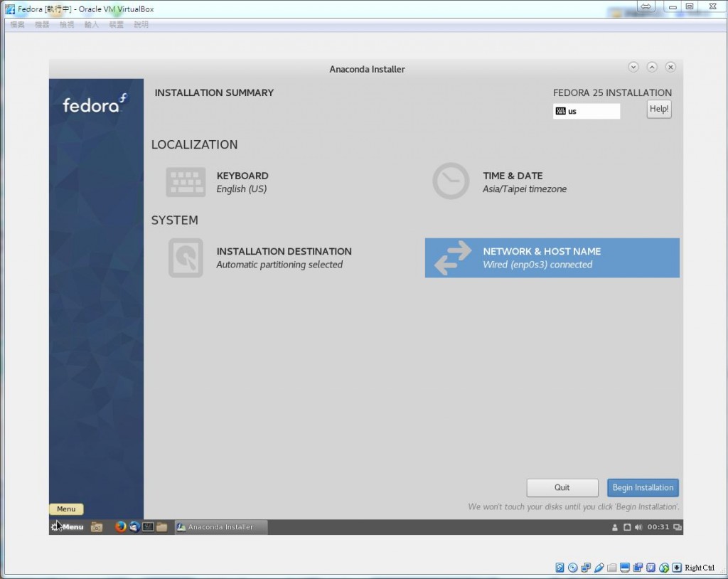The height and width of the screenshot is (579, 728).
Task: Click VirtualBox network adapters indicator
Action: [586, 568]
